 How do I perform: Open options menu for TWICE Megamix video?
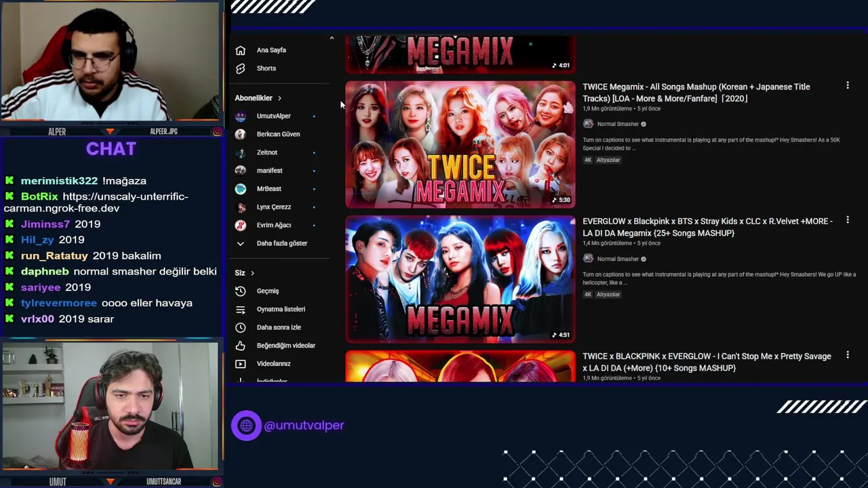pyautogui.click(x=847, y=85)
